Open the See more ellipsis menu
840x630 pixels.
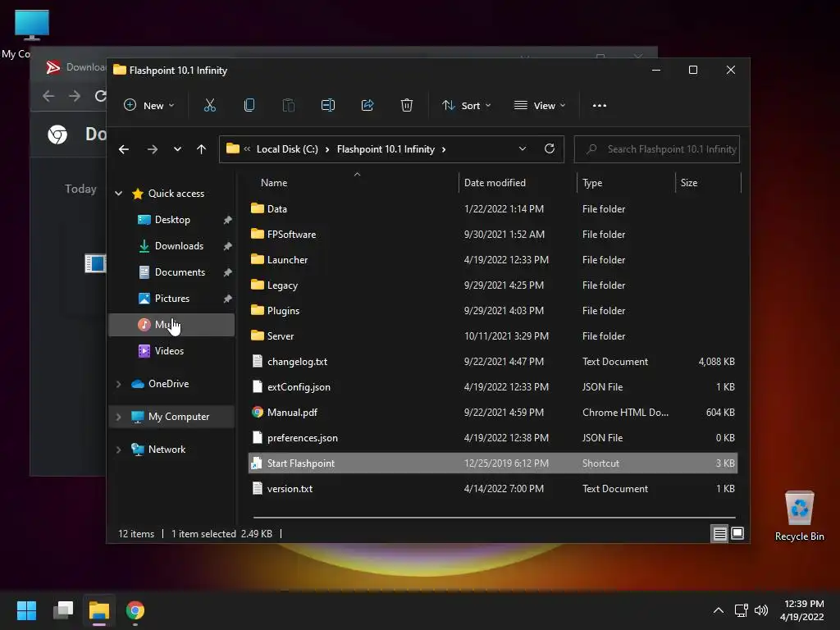[x=600, y=106]
